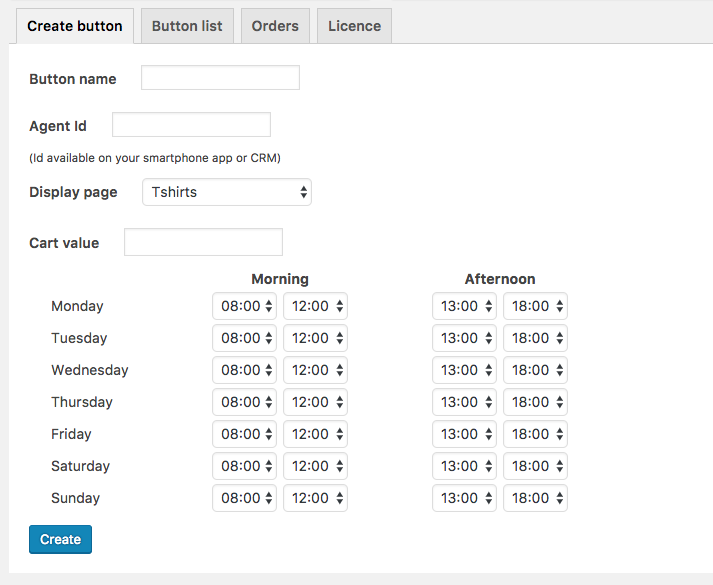This screenshot has width=713, height=585.
Task: Click the Saturday row label
Action: point(80,466)
